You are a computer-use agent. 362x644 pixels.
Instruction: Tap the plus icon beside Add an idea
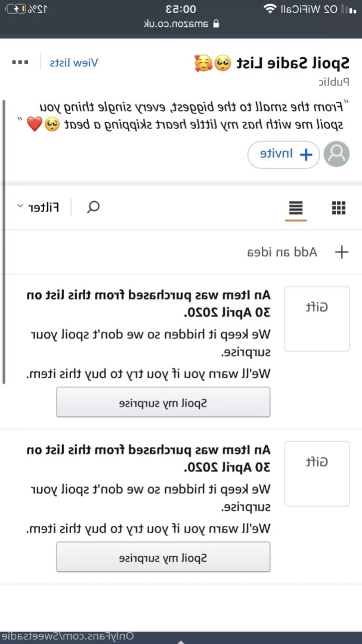[342, 252]
